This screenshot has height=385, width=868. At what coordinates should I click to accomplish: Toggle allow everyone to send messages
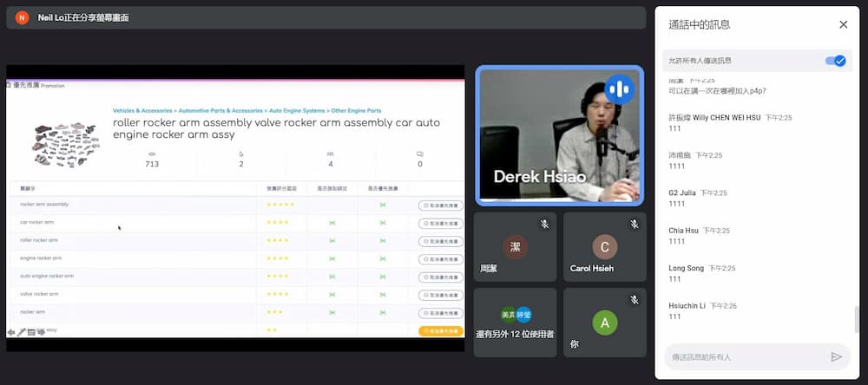pos(835,61)
